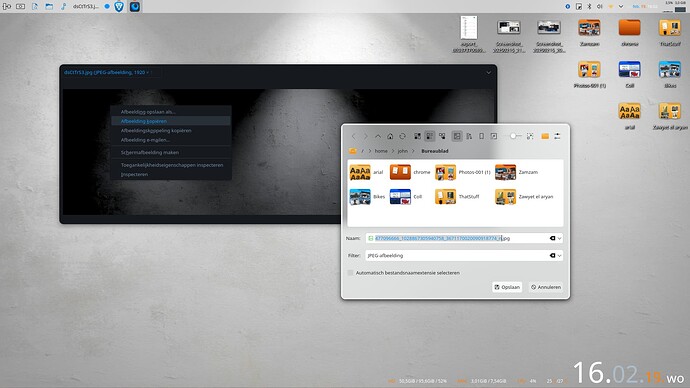The image size is (690, 388).
Task: Cancel the dialog with Annuleren
Action: (546, 287)
